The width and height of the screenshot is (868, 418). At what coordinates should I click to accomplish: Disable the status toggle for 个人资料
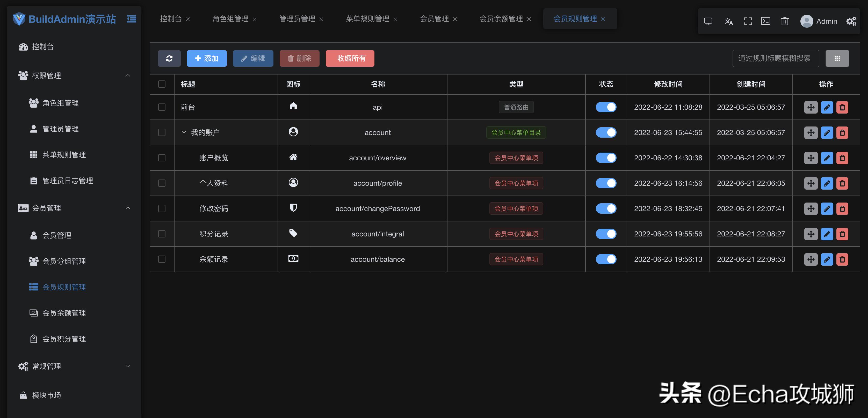point(606,183)
